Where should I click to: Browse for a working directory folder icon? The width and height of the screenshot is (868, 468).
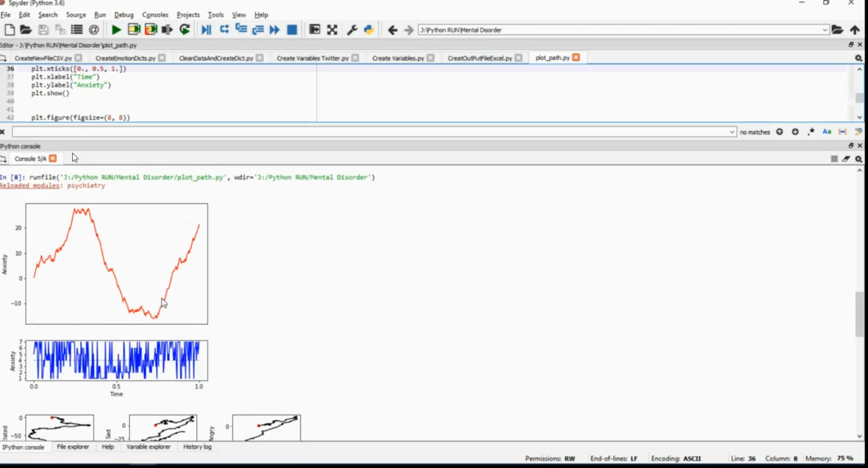[837, 30]
